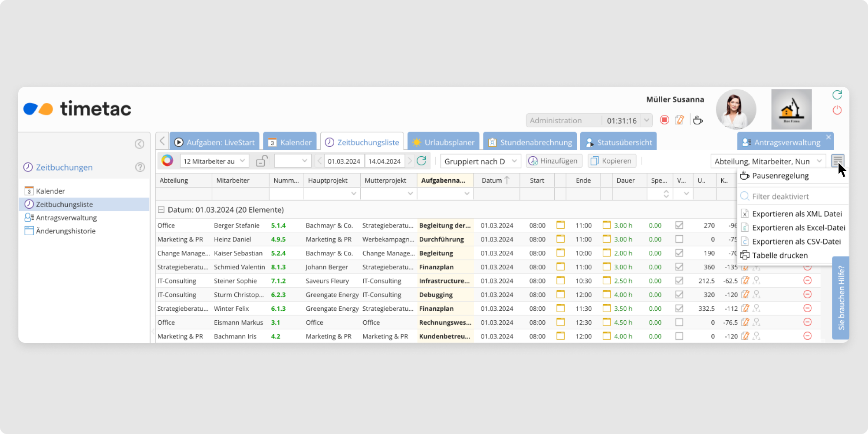This screenshot has height=434, width=868.
Task: Click the red stop recording icon
Action: pos(664,120)
